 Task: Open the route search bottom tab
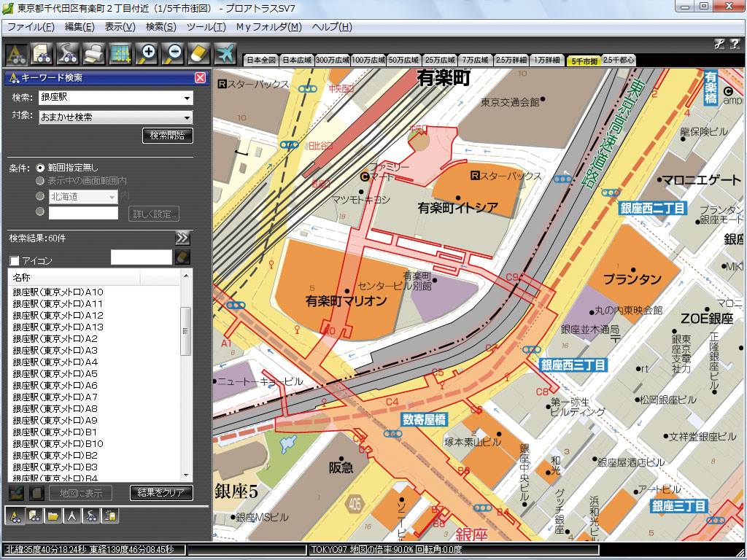(x=91, y=516)
